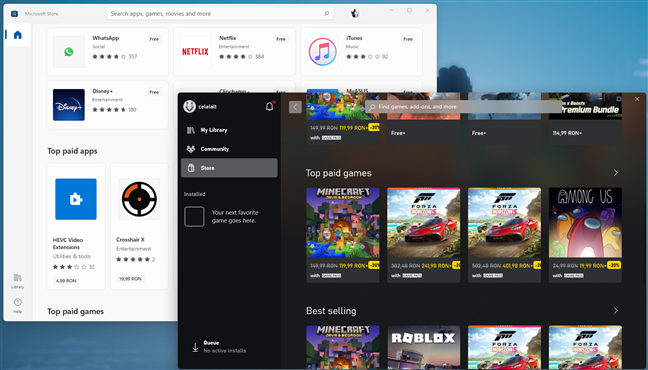Click the WhatsApp app icon
648x370 pixels.
click(x=69, y=52)
